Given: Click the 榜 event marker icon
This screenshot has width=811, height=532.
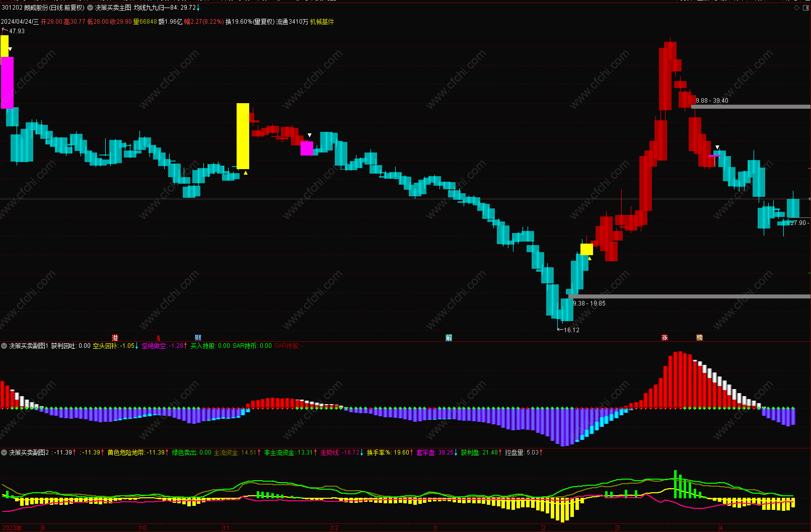Looking at the screenshot, I should (x=699, y=338).
